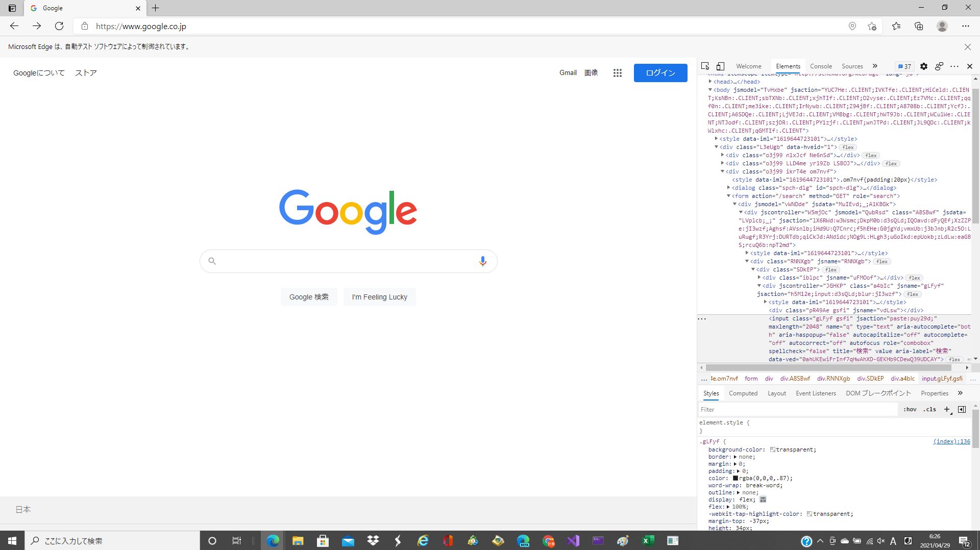Toggle the .cls element classes panel
980x550 pixels.
(930, 409)
